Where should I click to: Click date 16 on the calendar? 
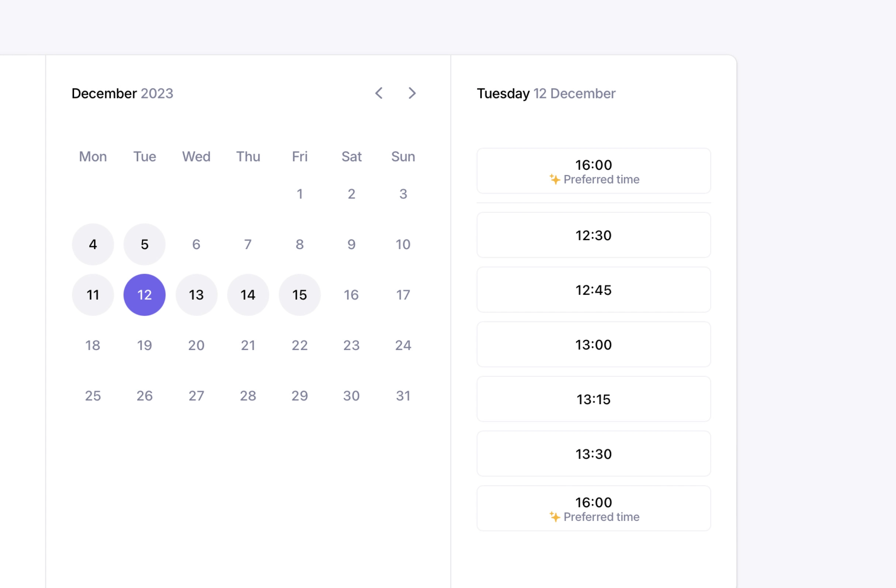pos(351,295)
